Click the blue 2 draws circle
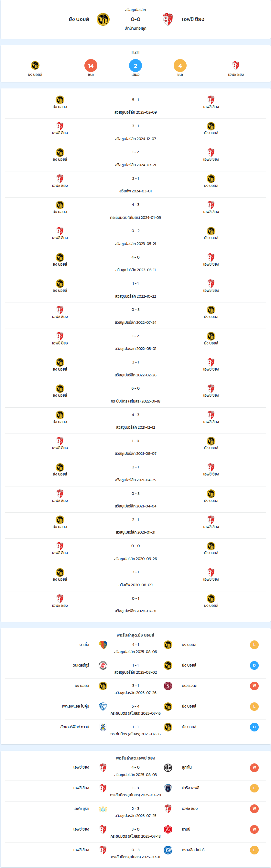Screen dimensions: 271x868 coord(135,66)
